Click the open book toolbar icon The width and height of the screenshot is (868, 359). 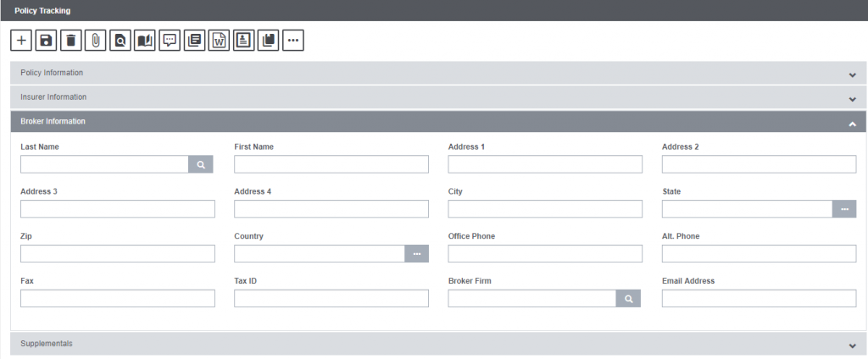pyautogui.click(x=145, y=41)
